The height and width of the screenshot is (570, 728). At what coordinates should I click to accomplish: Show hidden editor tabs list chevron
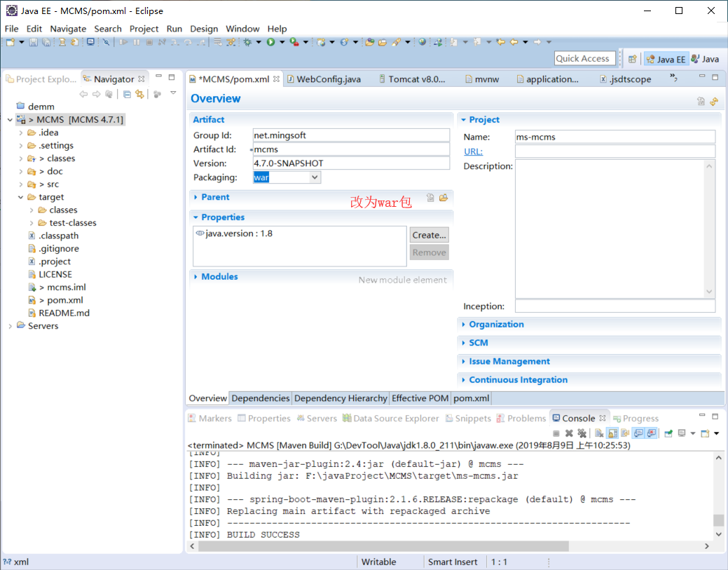tap(673, 78)
